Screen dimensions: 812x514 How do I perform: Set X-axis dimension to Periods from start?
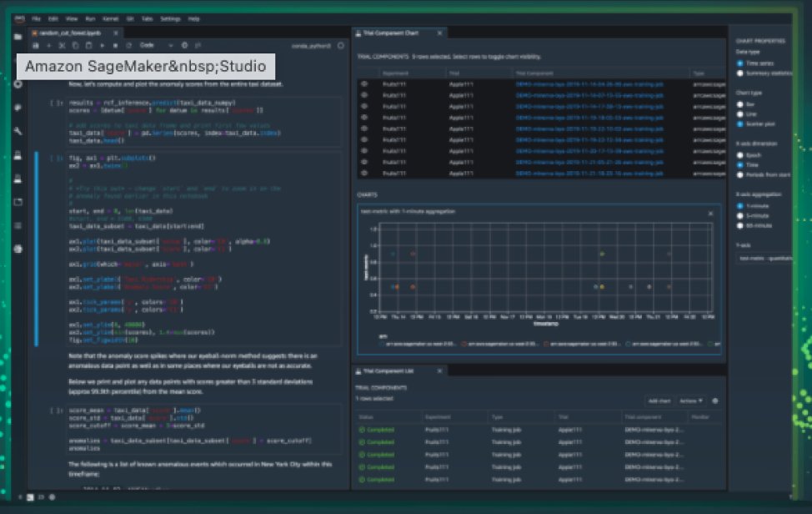(x=740, y=175)
